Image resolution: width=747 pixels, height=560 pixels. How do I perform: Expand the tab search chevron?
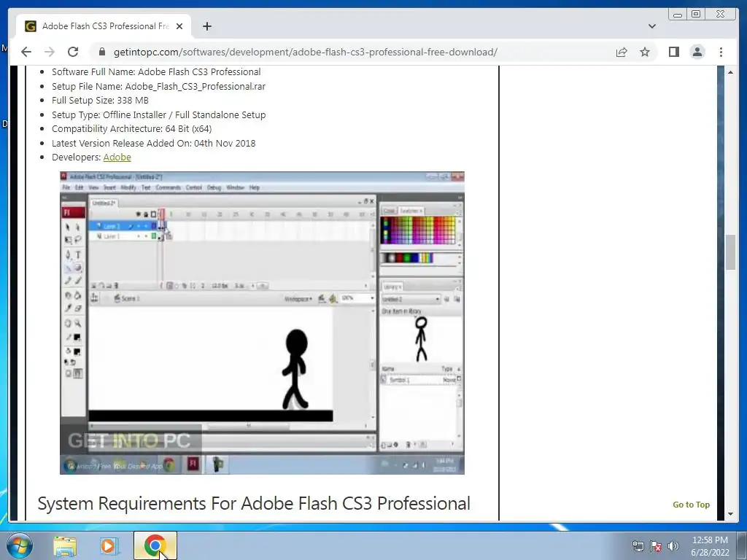pyautogui.click(x=651, y=26)
